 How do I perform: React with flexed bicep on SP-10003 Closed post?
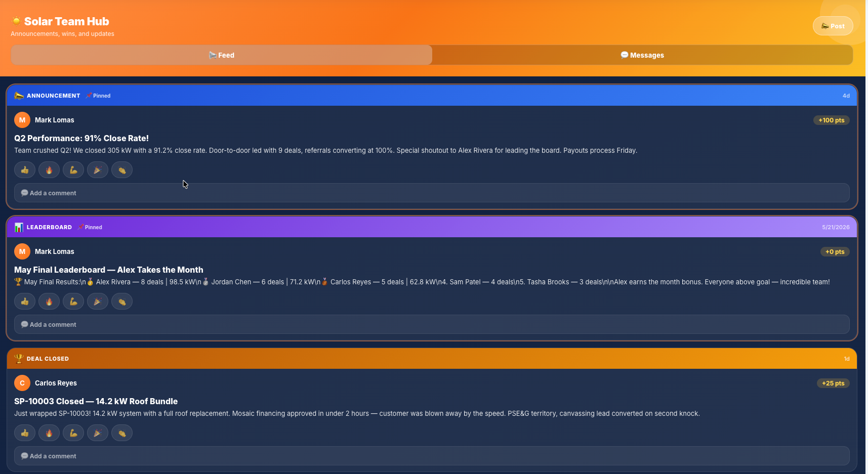point(73,433)
